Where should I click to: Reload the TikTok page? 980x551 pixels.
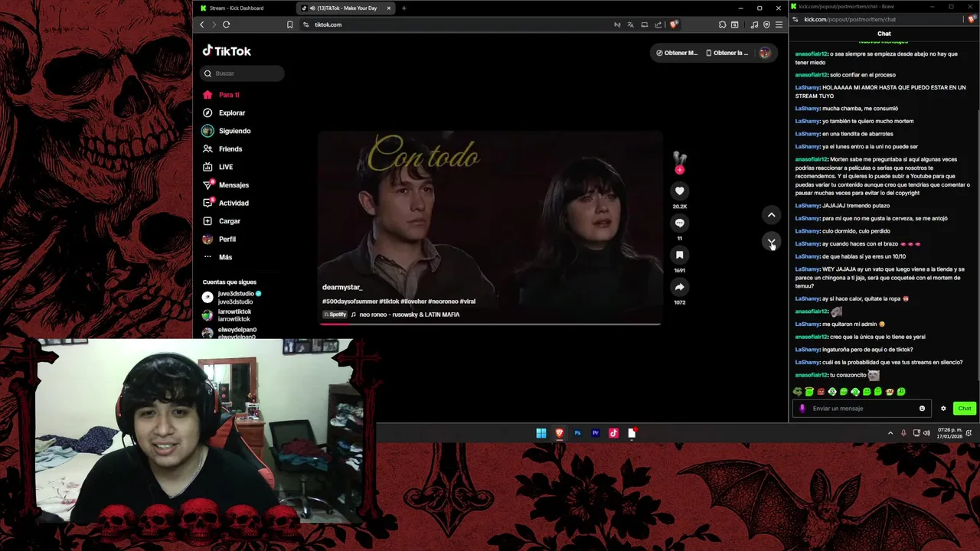(227, 24)
